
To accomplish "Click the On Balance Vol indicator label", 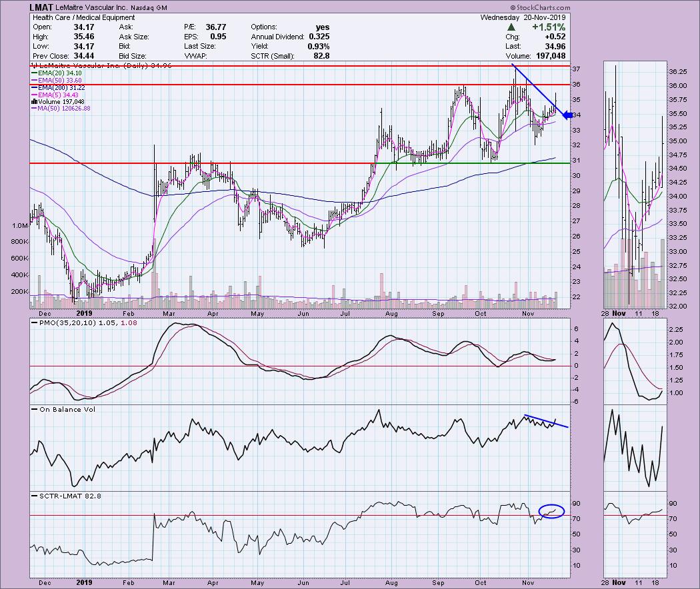I will (67, 409).
